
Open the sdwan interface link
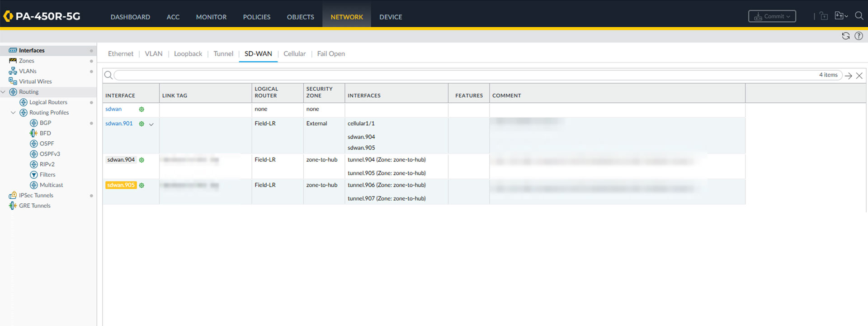113,109
